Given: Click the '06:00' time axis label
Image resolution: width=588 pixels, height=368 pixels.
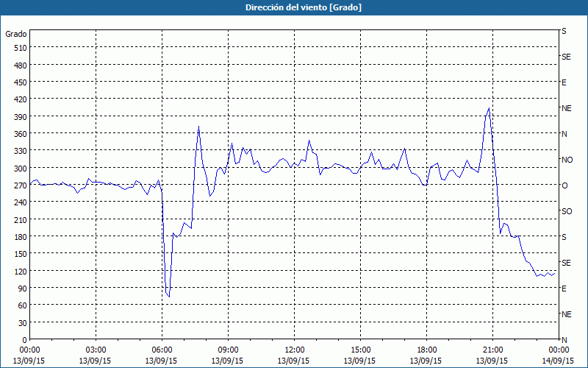Looking at the screenshot, I should click(162, 350).
